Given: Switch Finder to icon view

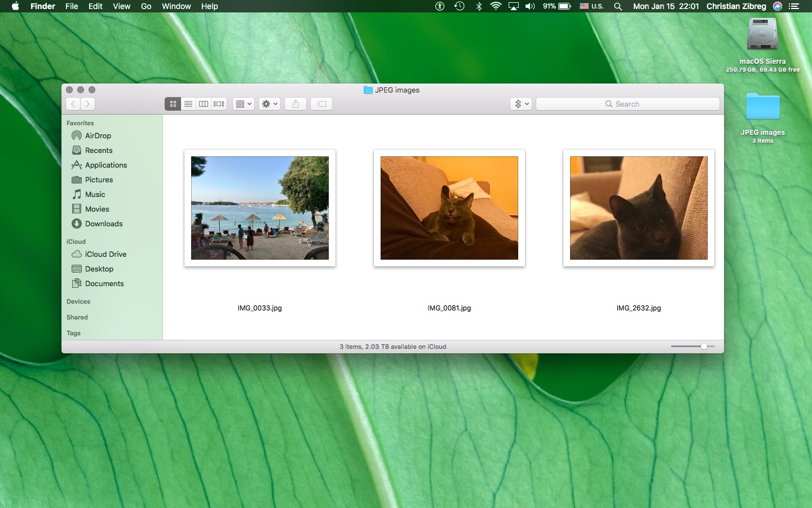Looking at the screenshot, I should (x=173, y=104).
